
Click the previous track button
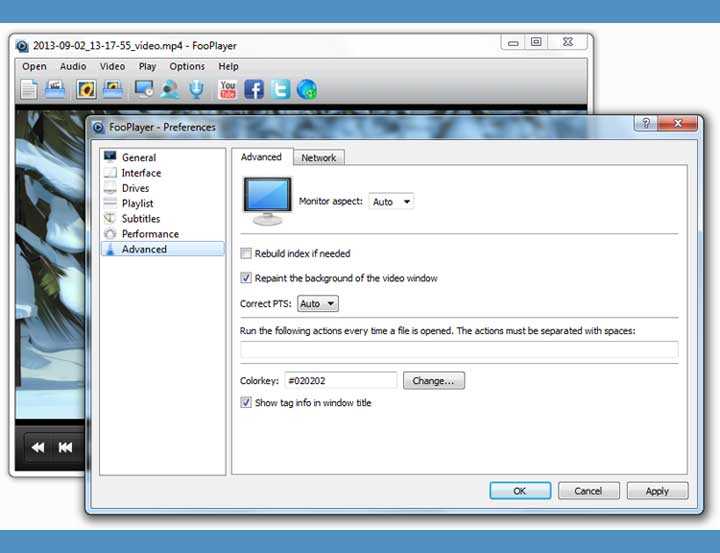click(65, 447)
